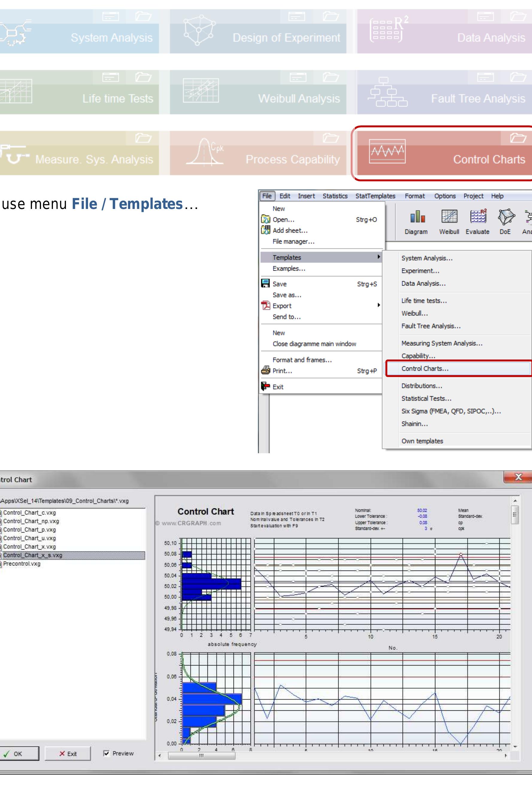Expand the Templates submenu arrow
Screen dimensions: 532x787
(379, 257)
